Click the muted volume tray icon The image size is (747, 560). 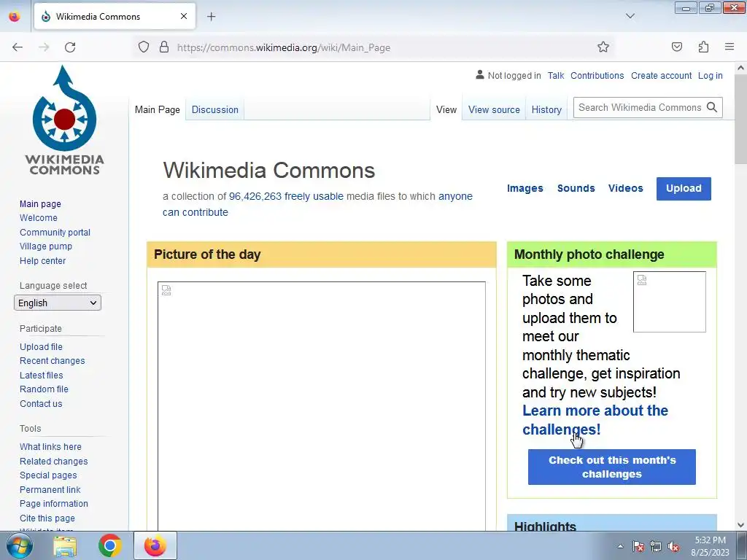click(x=673, y=547)
